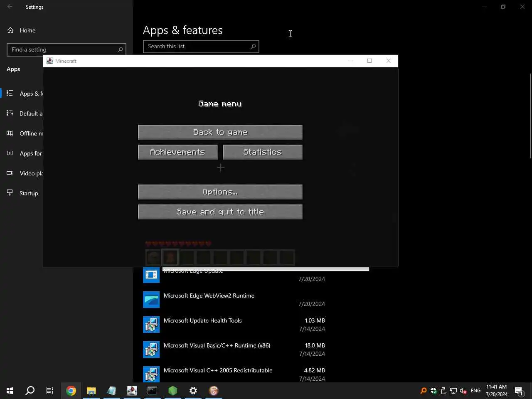Minimize the Minecraft window
The height and width of the screenshot is (399, 532).
[x=351, y=61]
